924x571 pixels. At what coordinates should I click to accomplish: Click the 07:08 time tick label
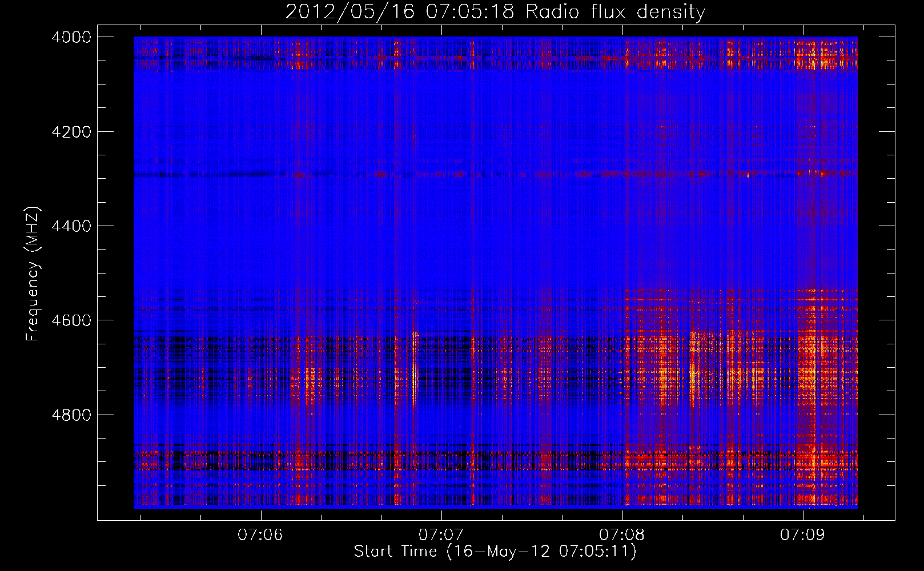coord(622,535)
